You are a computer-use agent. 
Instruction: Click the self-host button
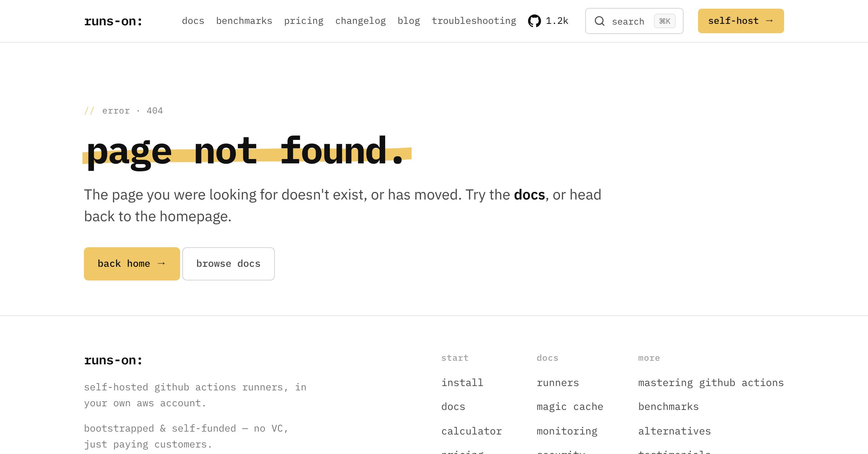[741, 21]
